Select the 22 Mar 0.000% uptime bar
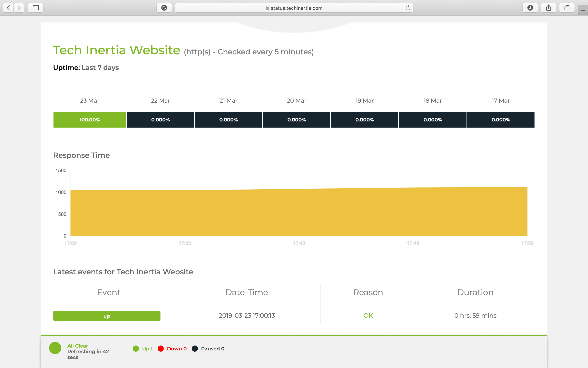 click(x=160, y=120)
